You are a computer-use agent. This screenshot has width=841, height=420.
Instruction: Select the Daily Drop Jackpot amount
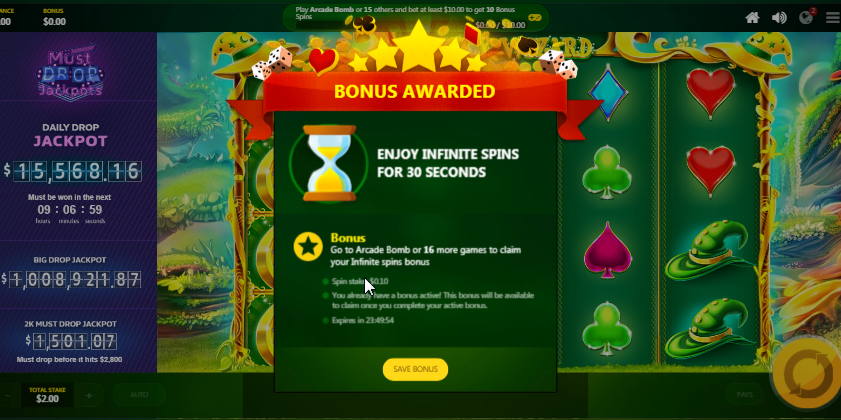tap(72, 172)
